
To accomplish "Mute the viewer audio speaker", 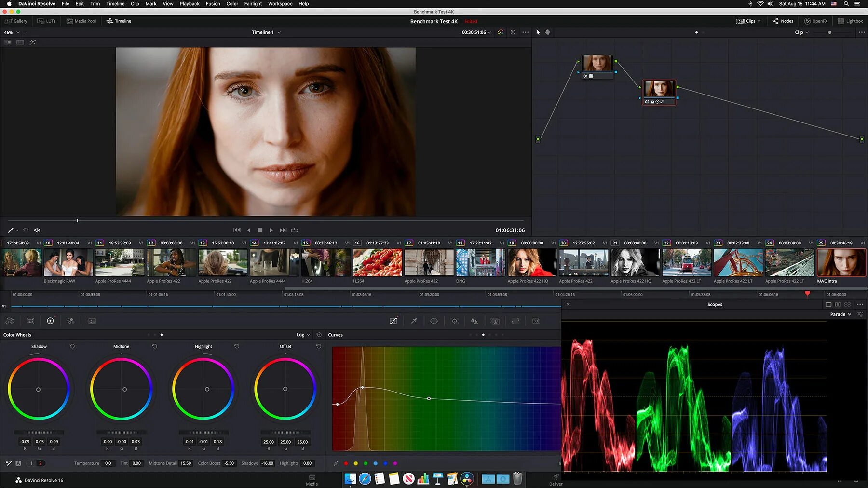I will pos(37,230).
